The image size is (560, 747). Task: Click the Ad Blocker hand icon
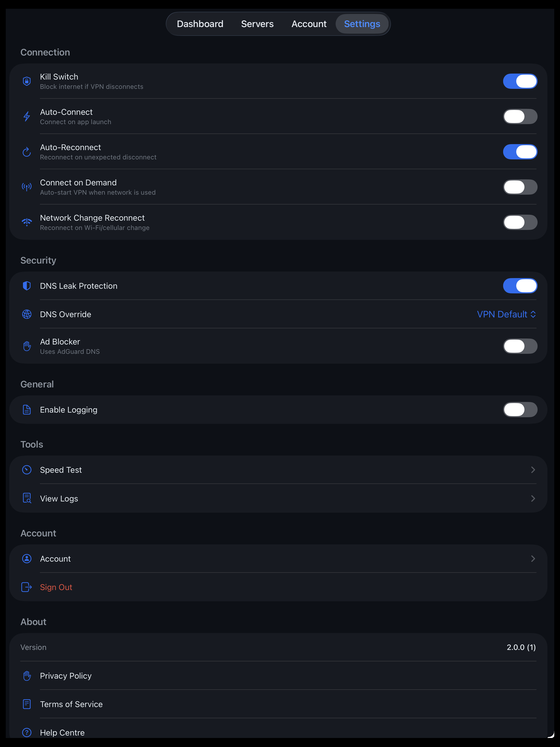pyautogui.click(x=27, y=346)
